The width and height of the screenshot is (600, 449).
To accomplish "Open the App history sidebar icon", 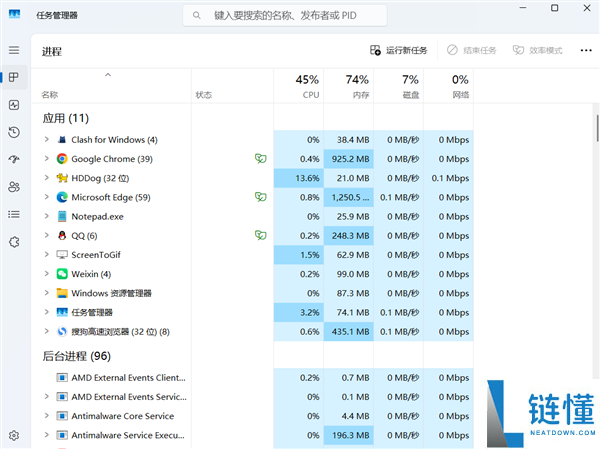I will pyautogui.click(x=14, y=132).
